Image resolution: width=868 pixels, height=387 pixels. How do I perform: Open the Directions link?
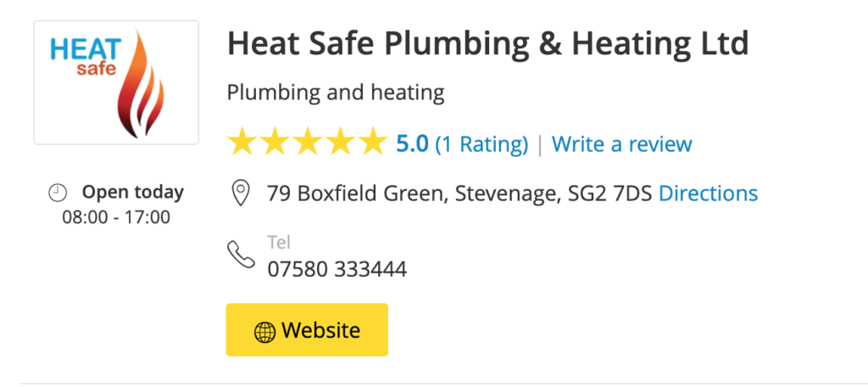(708, 193)
